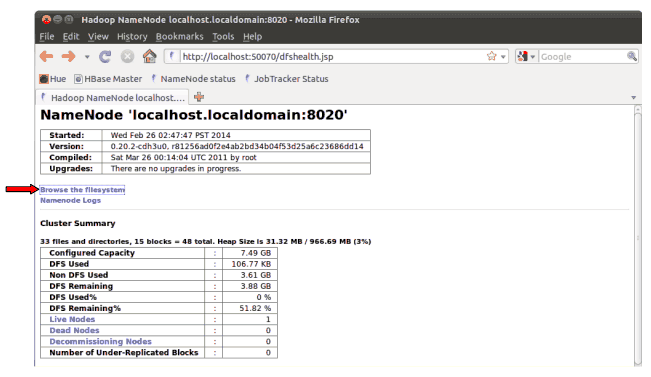The height and width of the screenshot is (377, 651).
Task: Click Browse the filesystem link
Action: [82, 190]
